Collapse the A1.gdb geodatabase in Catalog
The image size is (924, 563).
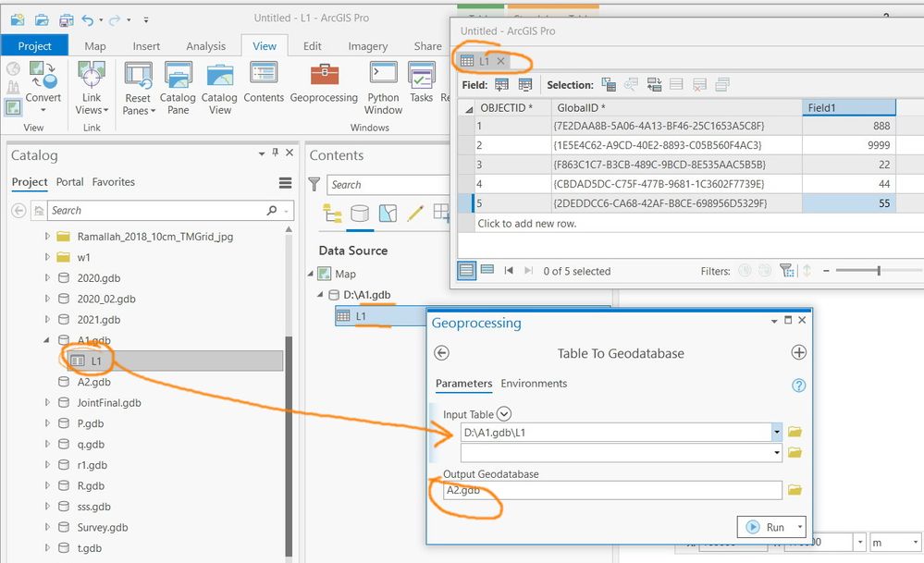click(47, 340)
